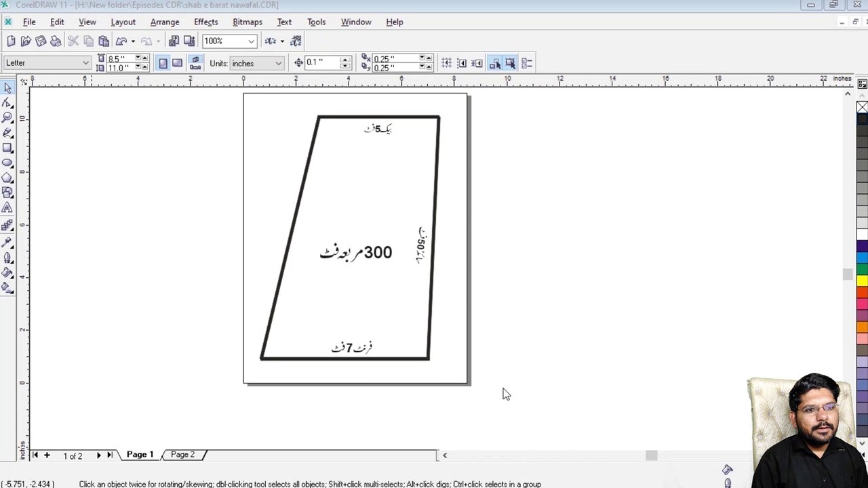Expand the application launcher dropdown arrow
This screenshot has width=868, height=488.
[282, 41]
